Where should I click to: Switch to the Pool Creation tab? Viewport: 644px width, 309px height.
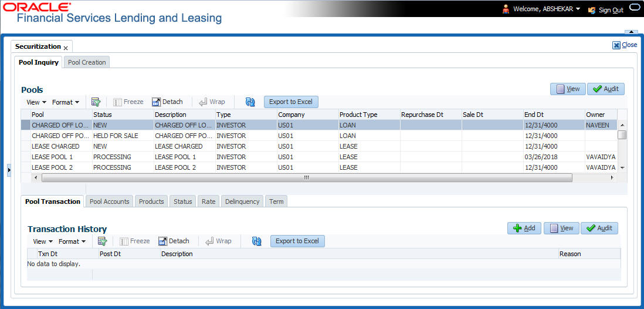pos(87,62)
